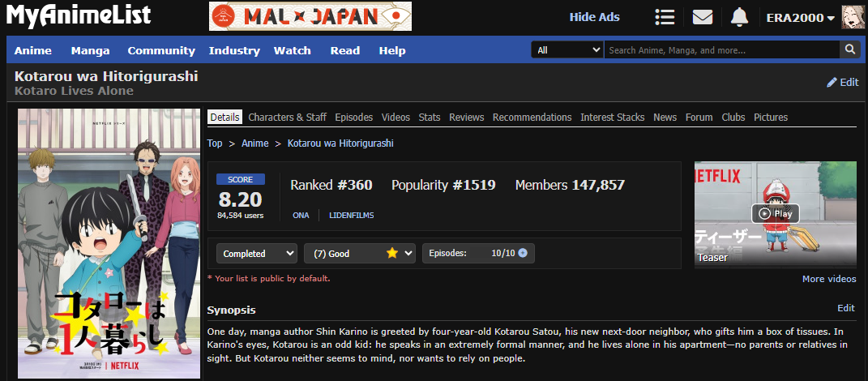
Task: Switch to the Clubs tab
Action: 733,118
